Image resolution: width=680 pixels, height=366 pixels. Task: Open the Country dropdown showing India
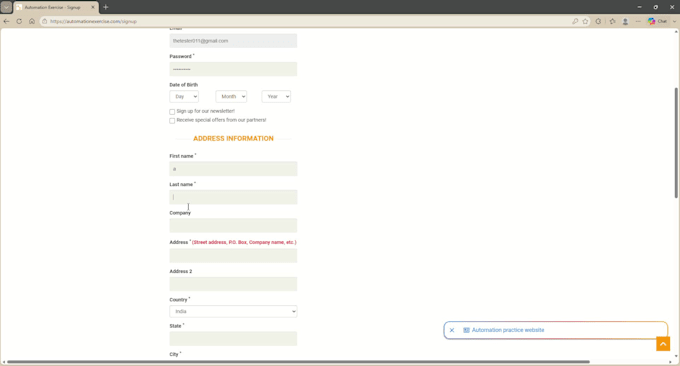[233, 311]
